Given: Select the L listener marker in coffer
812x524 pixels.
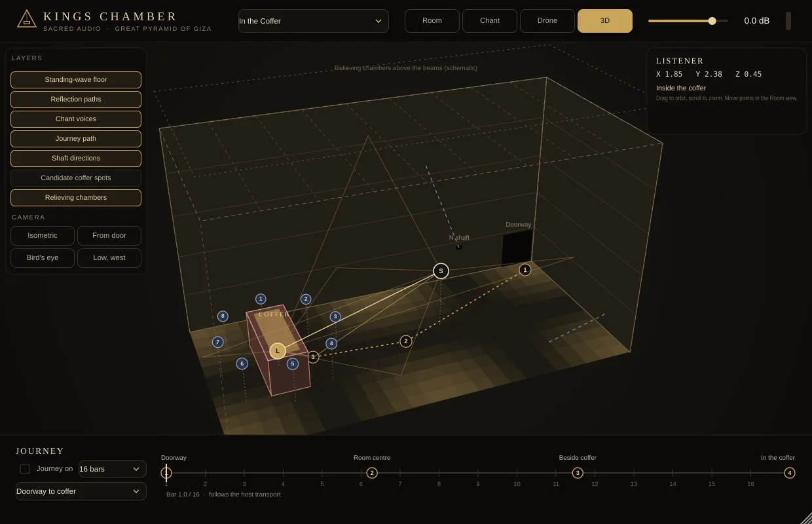Looking at the screenshot, I should pos(278,351).
